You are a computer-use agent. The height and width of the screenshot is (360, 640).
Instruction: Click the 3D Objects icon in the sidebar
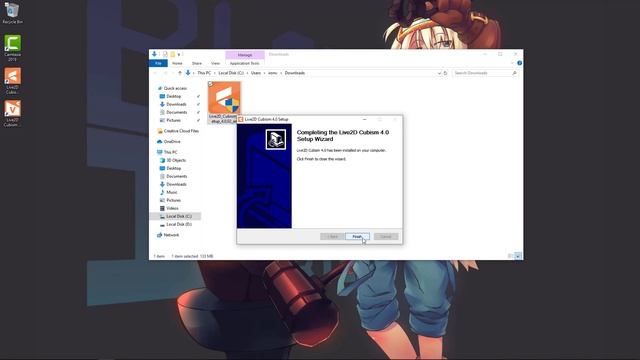(162, 160)
